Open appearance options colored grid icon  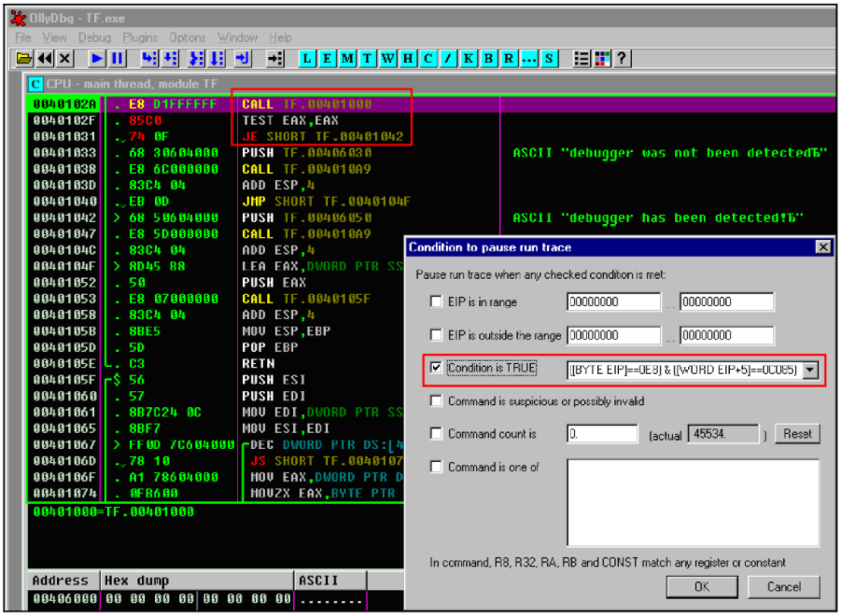(602, 59)
